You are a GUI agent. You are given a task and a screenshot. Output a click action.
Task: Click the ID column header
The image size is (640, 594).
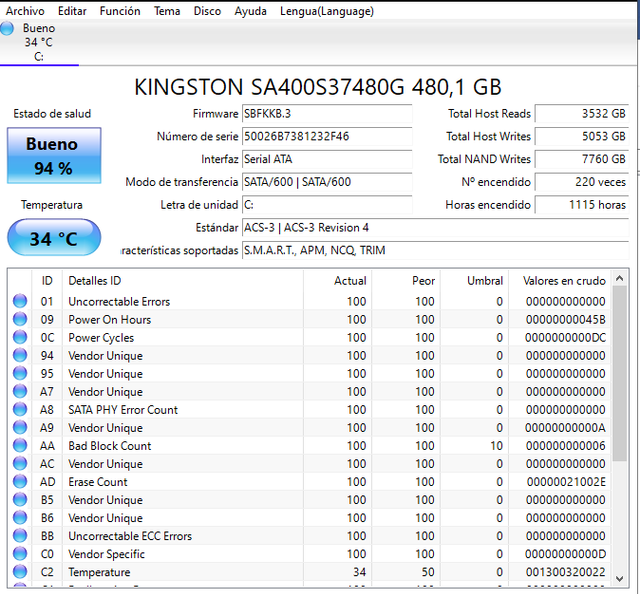pos(47,280)
